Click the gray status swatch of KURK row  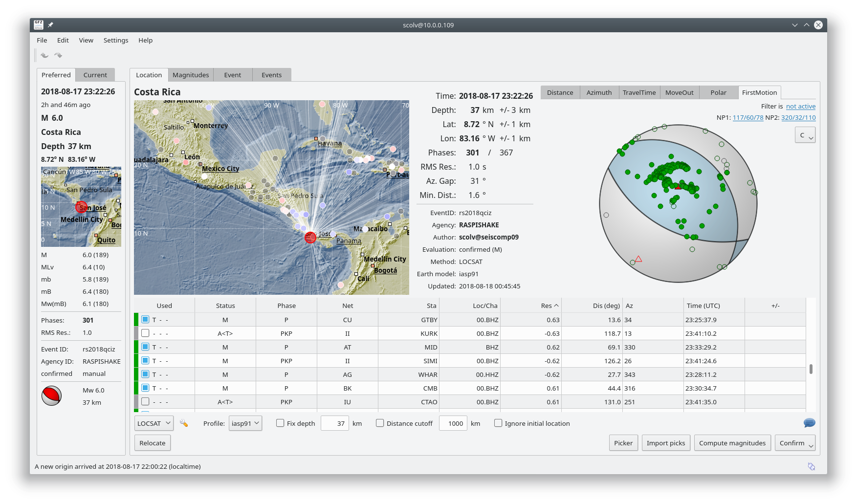[x=136, y=333]
